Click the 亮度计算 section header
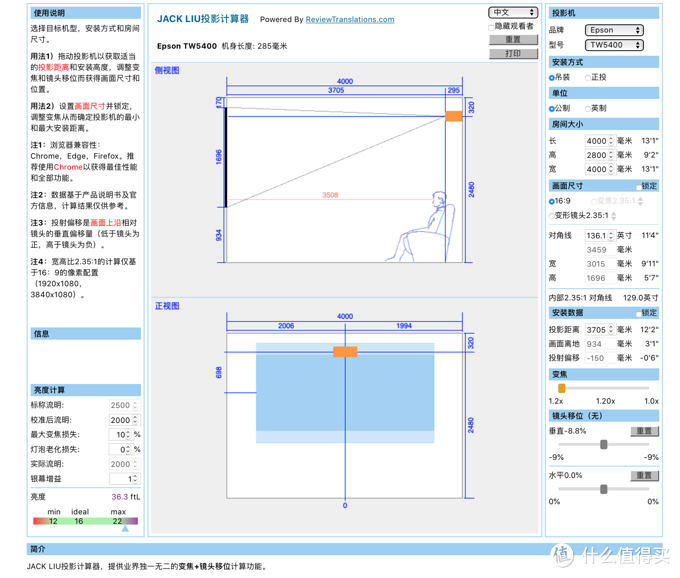Screen dimensions: 680x578 [x=85, y=390]
